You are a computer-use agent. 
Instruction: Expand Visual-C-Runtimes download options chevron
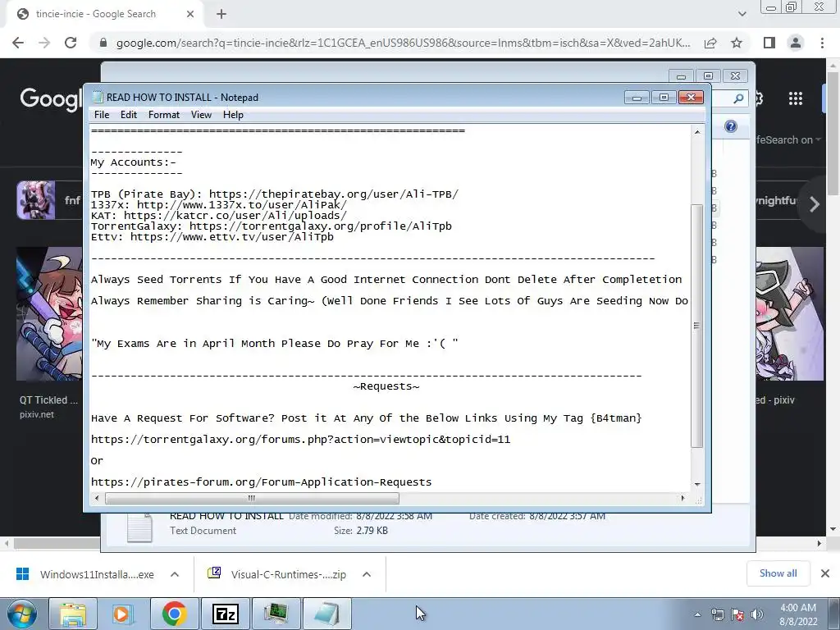tap(367, 574)
